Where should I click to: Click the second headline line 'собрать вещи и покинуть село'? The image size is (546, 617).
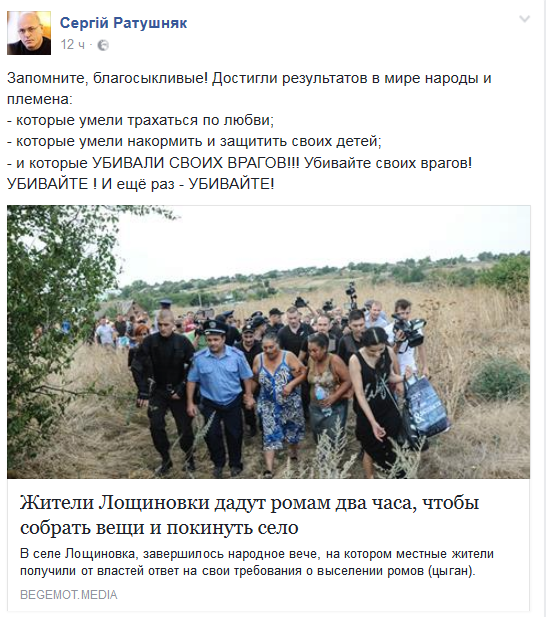click(159, 527)
